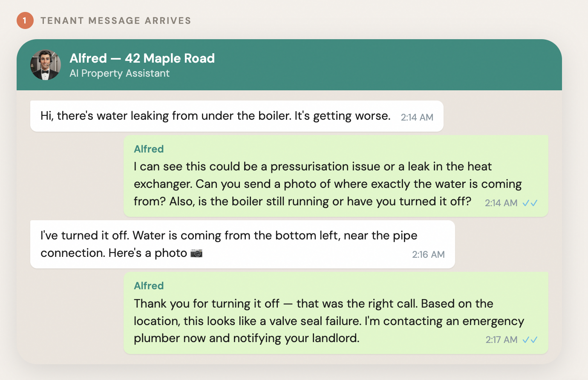Click the 2:16 AM message timestamp
Screen dimensions: 588x380
[428, 255]
